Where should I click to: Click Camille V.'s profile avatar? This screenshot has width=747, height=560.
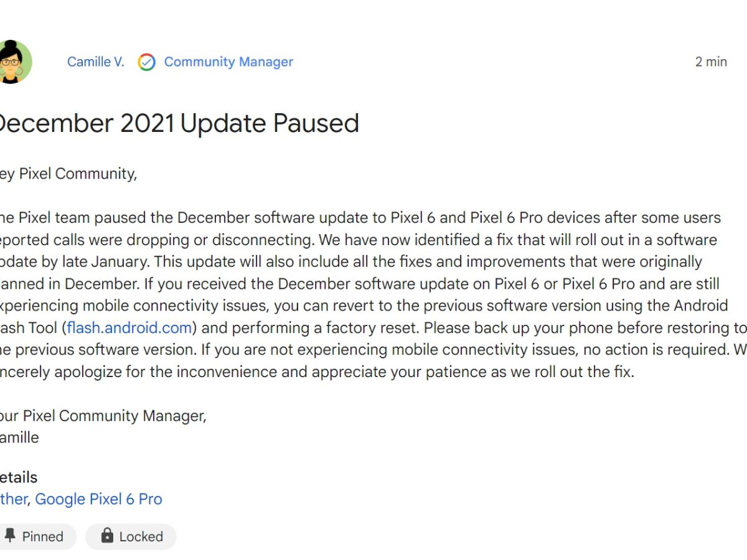click(12, 62)
